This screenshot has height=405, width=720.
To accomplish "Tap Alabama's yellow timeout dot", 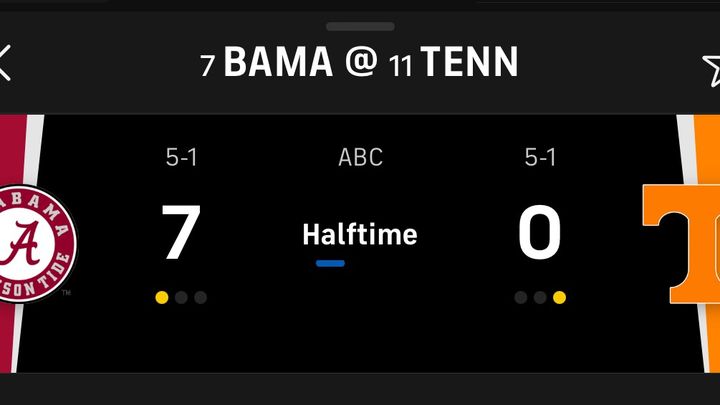I will pyautogui.click(x=162, y=298).
